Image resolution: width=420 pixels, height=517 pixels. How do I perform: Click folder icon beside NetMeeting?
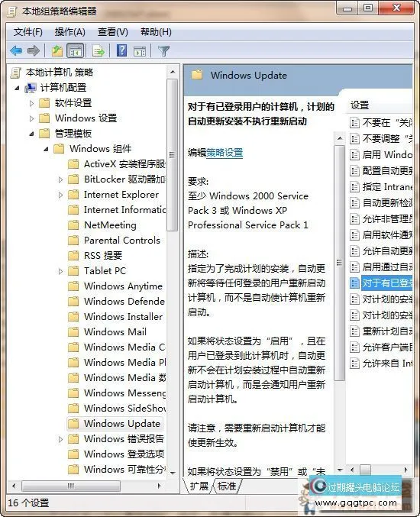73,225
